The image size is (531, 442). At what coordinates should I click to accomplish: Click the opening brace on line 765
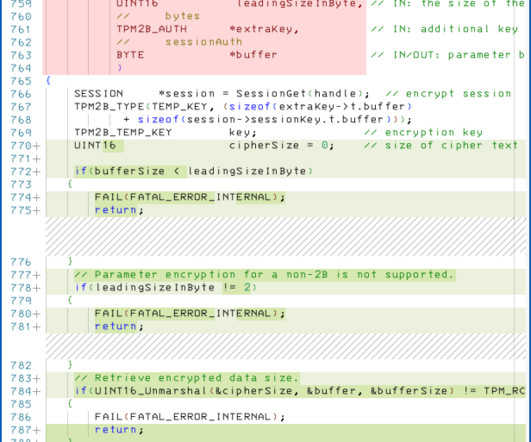(48, 81)
